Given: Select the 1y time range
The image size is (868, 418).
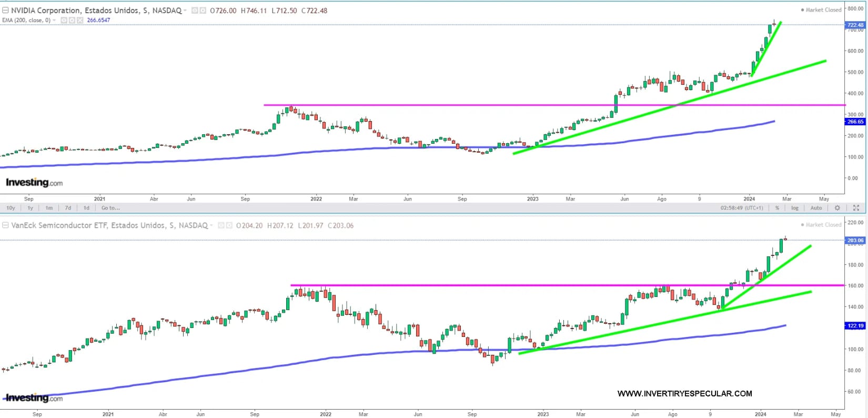Looking at the screenshot, I should click(x=30, y=208).
